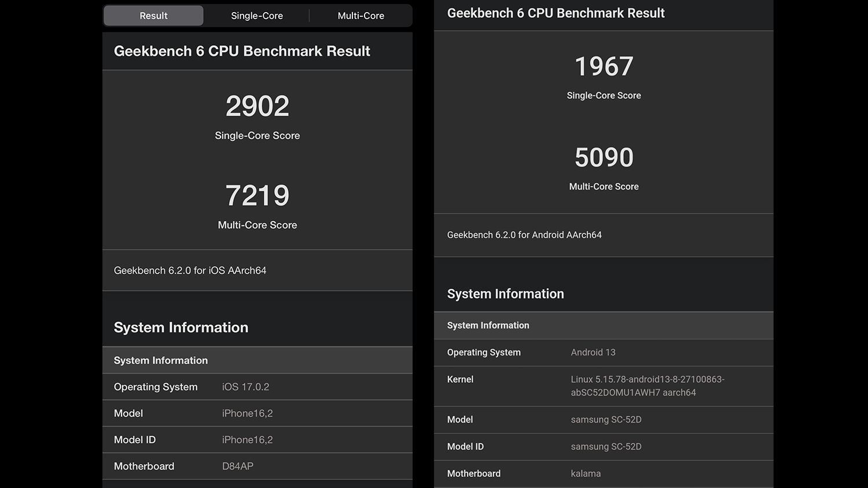Click the iPhone16,2 value in Model row

pos(247,413)
